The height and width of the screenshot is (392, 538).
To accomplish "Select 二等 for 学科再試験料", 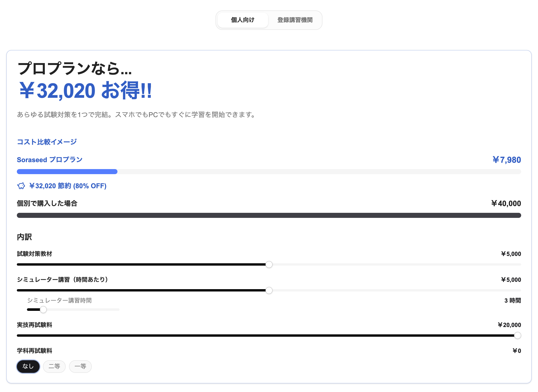I will 54,366.
